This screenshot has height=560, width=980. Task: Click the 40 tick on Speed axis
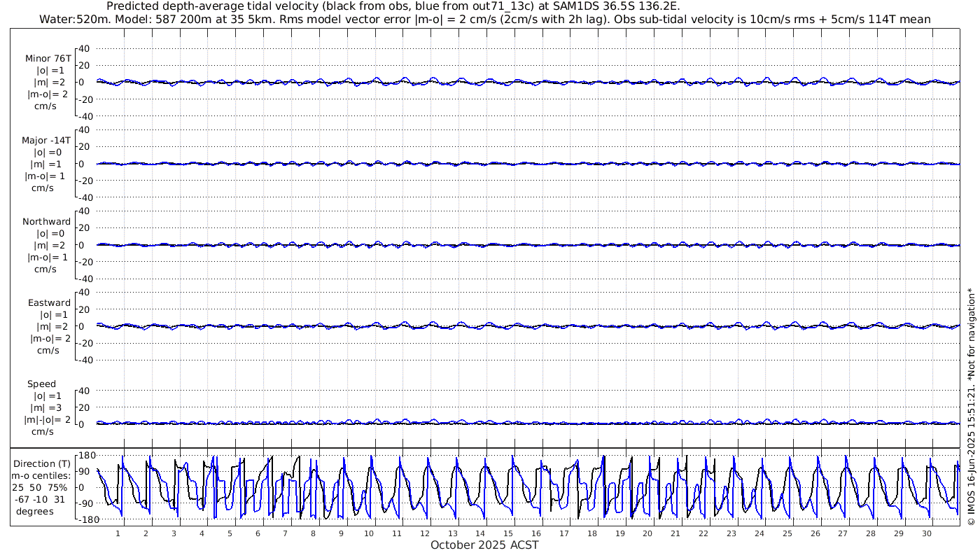[x=85, y=390]
